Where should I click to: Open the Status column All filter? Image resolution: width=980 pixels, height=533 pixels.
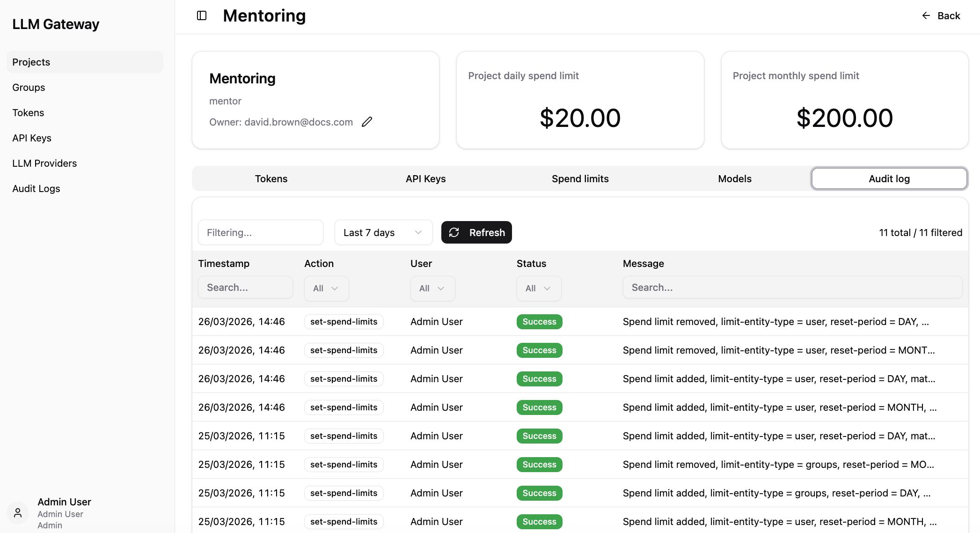(539, 288)
